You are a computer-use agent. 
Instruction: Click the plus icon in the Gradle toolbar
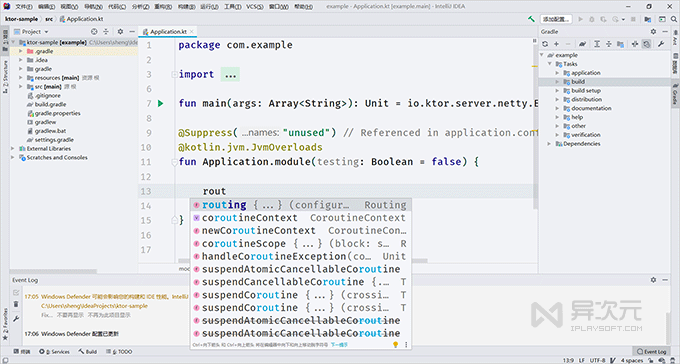(556, 44)
